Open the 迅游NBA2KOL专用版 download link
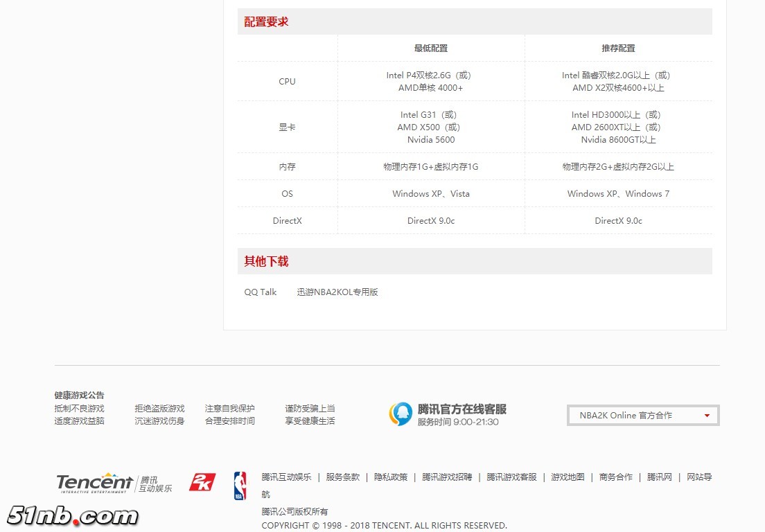 (x=337, y=292)
